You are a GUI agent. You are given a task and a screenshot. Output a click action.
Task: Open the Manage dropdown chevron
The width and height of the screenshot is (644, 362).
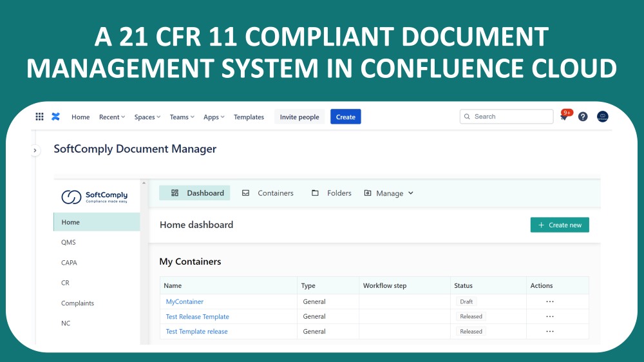pyautogui.click(x=410, y=193)
